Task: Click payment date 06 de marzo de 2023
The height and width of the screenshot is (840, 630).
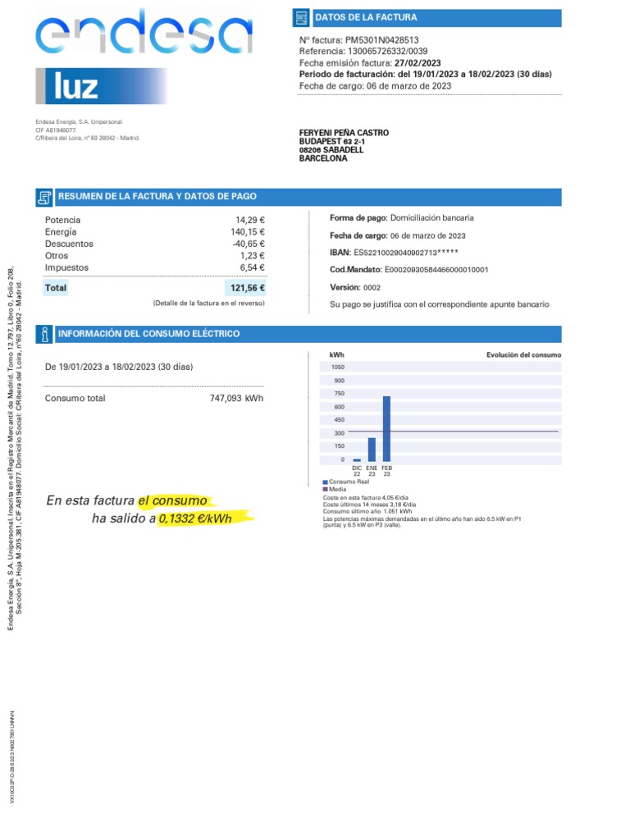Action: point(427,235)
